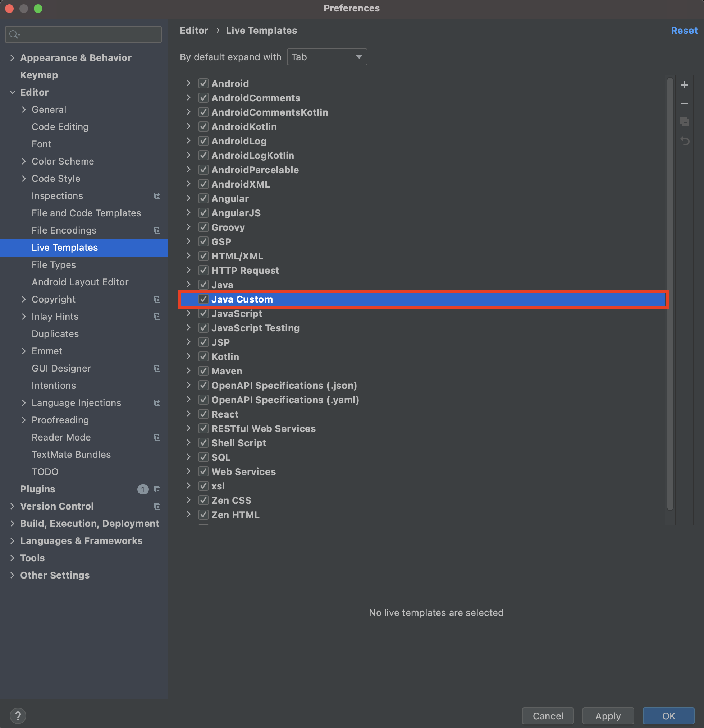This screenshot has height=728, width=704.
Task: Expand the Shell Script template group
Action: [188, 443]
